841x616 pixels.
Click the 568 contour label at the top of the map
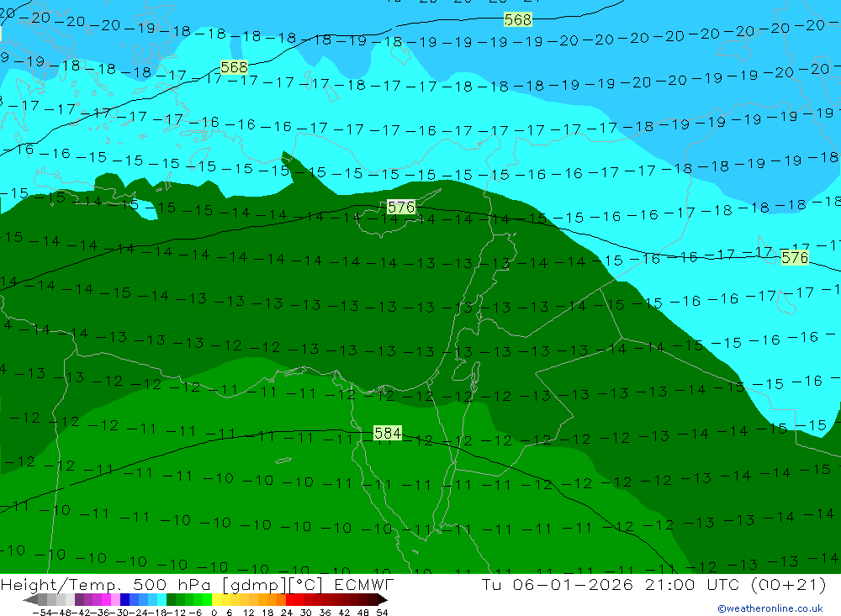517,20
